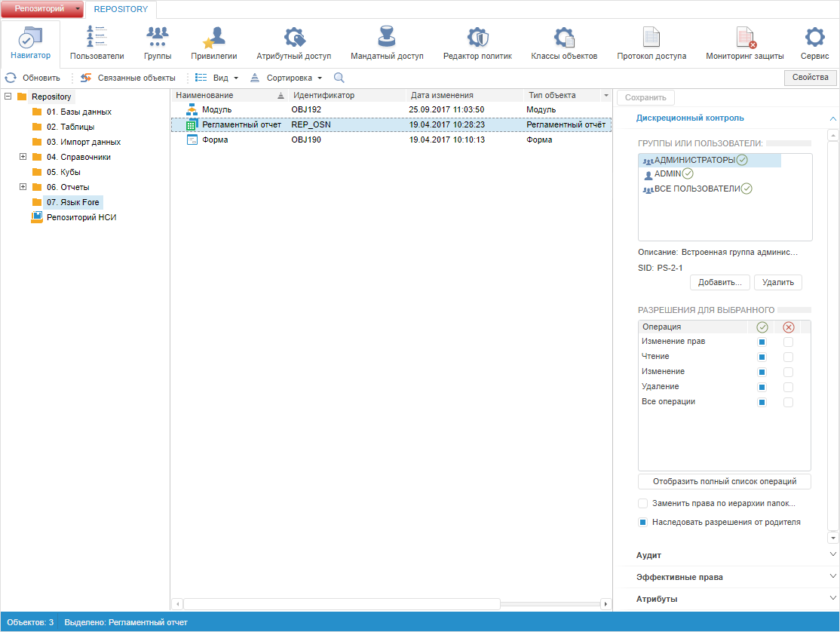Expand the 04. Справочники tree folder
The width and height of the screenshot is (840, 632).
(x=23, y=157)
